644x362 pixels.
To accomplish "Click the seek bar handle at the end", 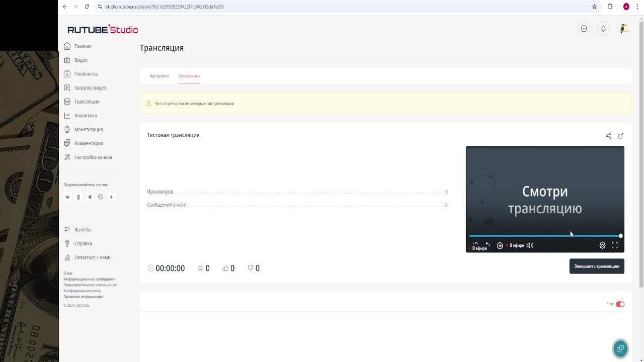I will click(620, 236).
